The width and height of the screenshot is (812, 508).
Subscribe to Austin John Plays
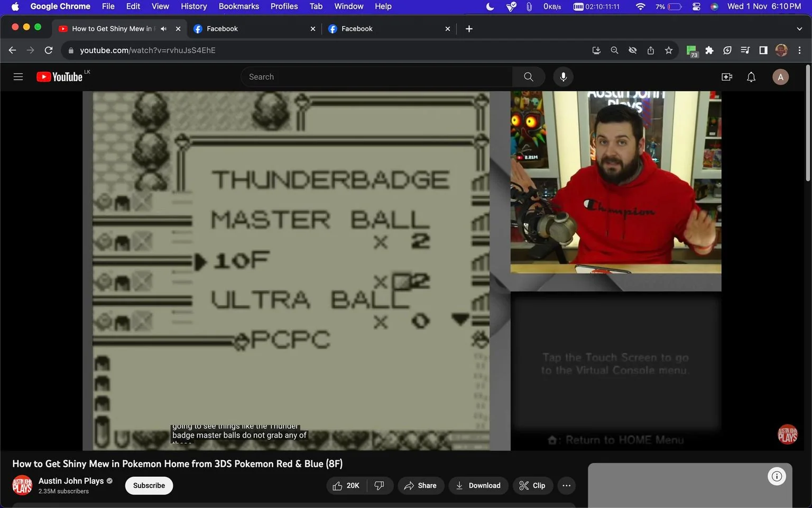coord(149,486)
